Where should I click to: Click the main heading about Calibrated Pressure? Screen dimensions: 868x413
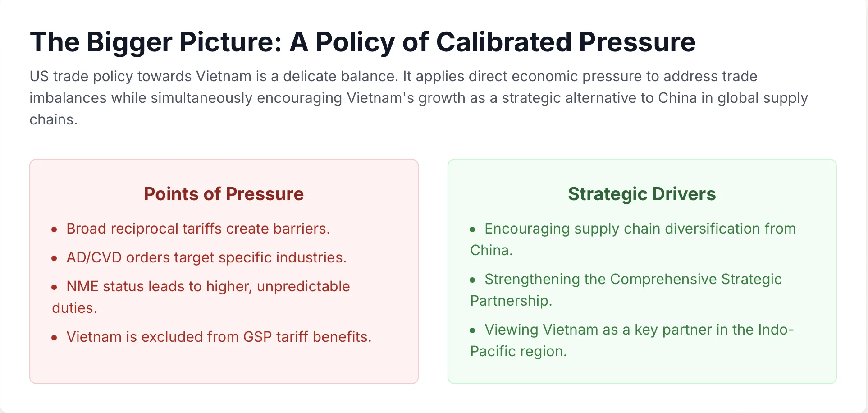pyautogui.click(x=362, y=42)
